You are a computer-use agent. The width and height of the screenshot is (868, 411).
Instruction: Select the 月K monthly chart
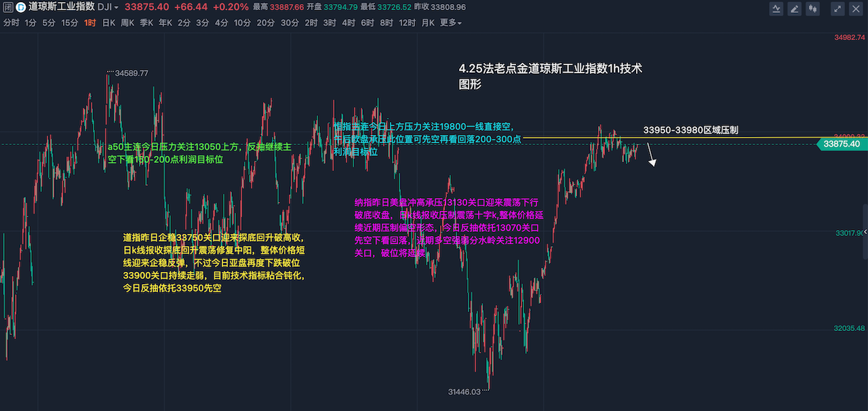click(x=427, y=22)
